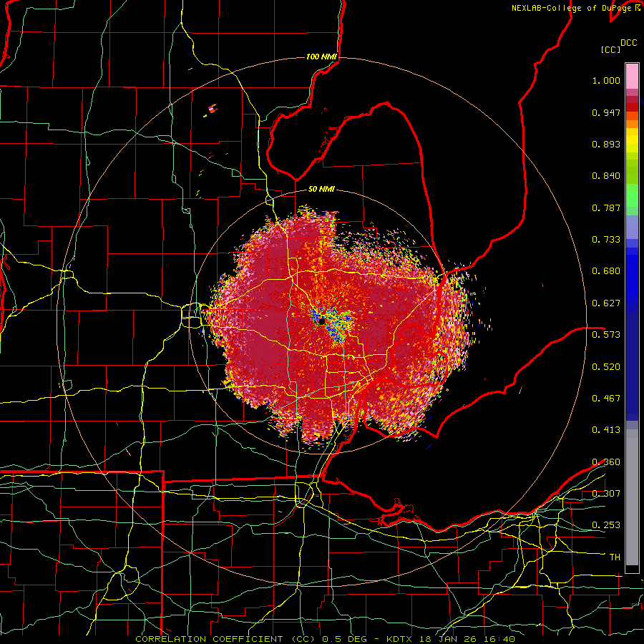
Task: Click the black radar site dot at echo center
Action: click(321, 321)
